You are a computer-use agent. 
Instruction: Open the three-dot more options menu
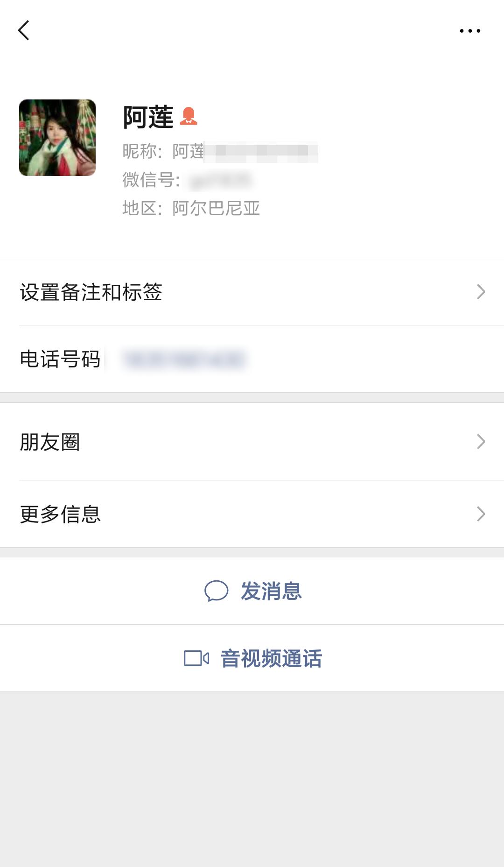469,31
